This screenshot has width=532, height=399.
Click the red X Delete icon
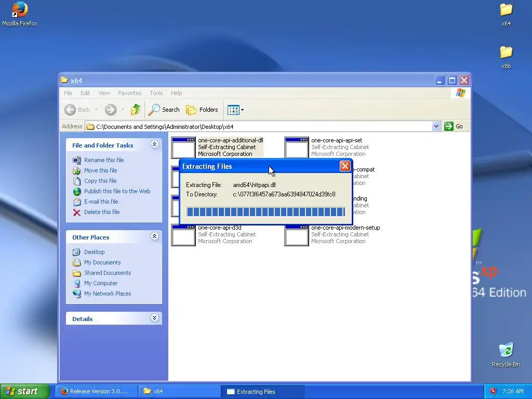[x=77, y=212]
